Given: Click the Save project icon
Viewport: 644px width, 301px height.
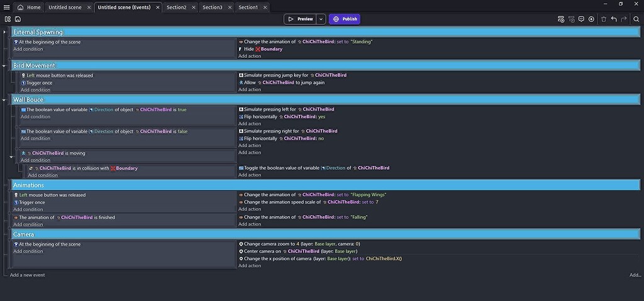Looking at the screenshot, I should 18,19.
